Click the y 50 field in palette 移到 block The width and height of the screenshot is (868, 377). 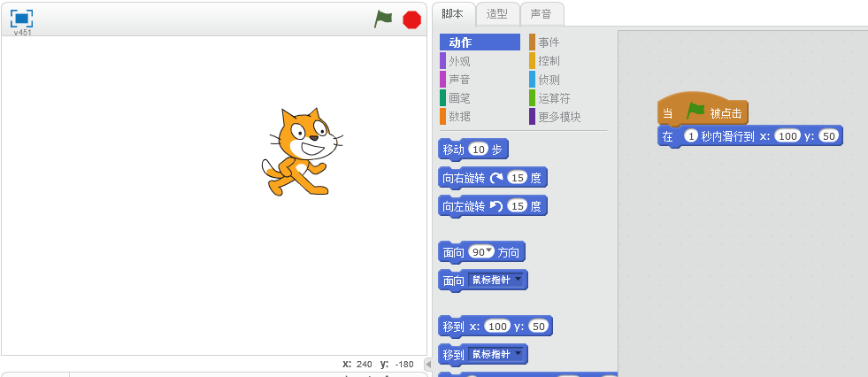pos(538,327)
